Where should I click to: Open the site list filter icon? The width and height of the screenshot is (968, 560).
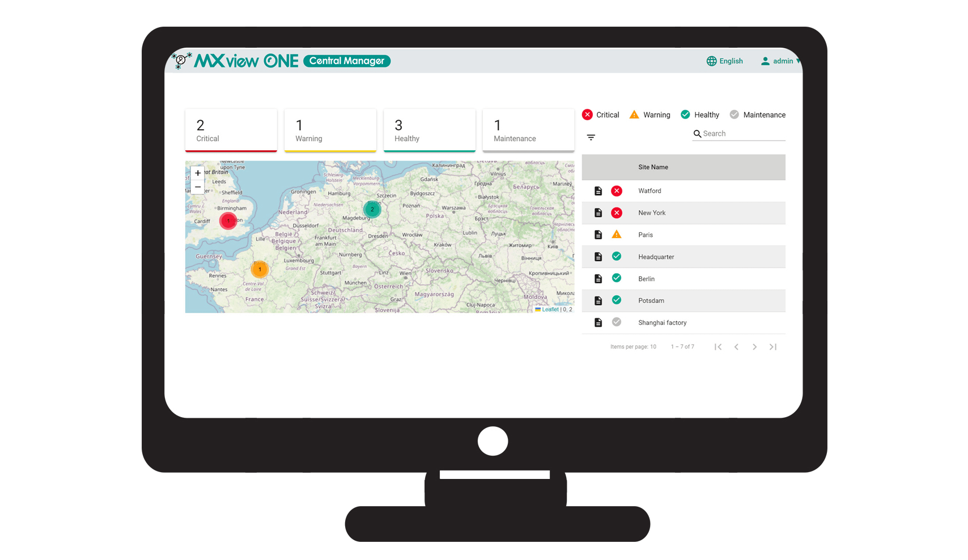591,137
